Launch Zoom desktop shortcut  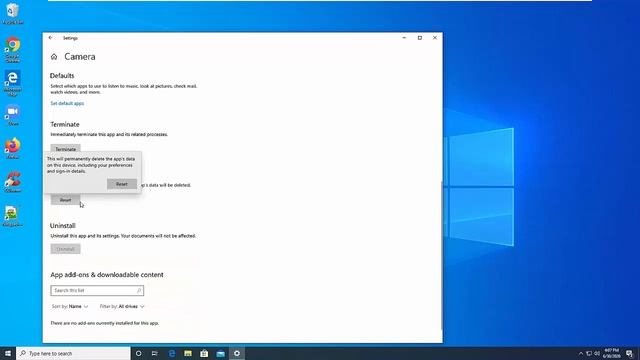click(x=13, y=115)
